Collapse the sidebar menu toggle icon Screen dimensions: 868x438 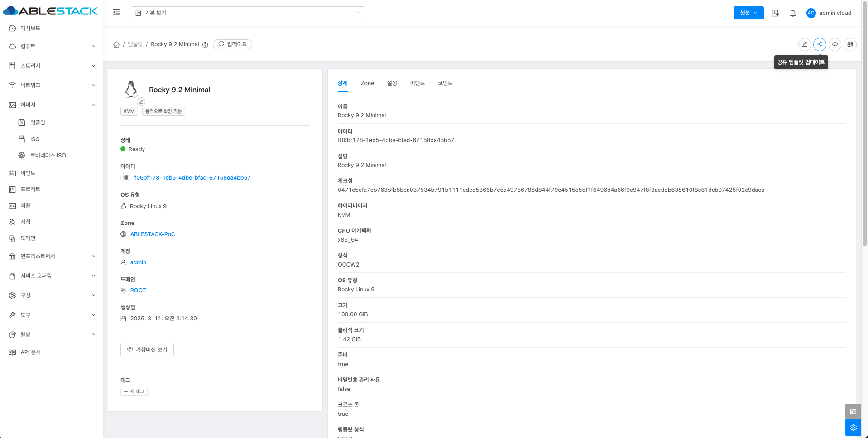117,13
